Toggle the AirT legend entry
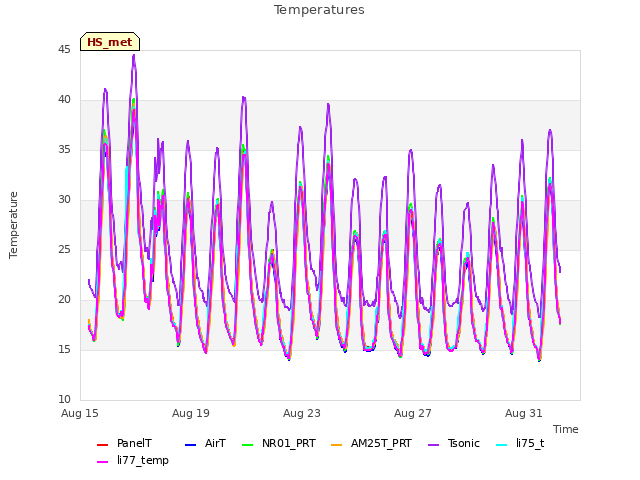 [x=205, y=444]
